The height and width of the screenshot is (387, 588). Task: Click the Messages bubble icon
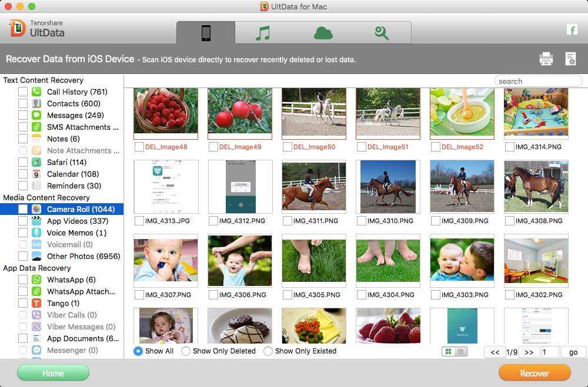click(x=36, y=115)
